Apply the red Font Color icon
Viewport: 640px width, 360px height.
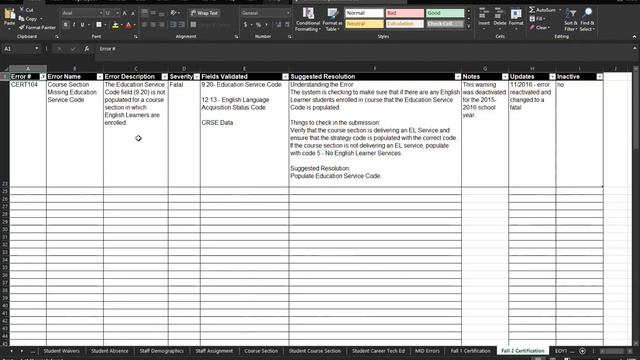(129, 25)
